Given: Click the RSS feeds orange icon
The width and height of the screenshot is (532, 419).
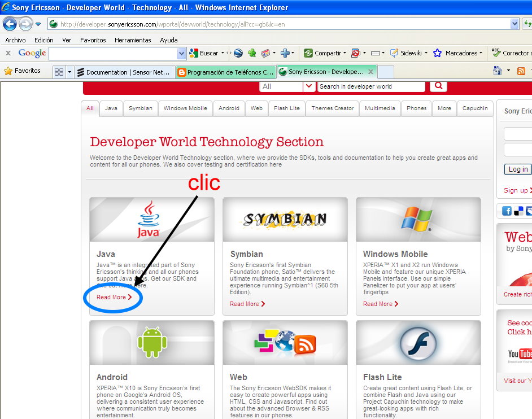Looking at the screenshot, I should tap(521, 71).
